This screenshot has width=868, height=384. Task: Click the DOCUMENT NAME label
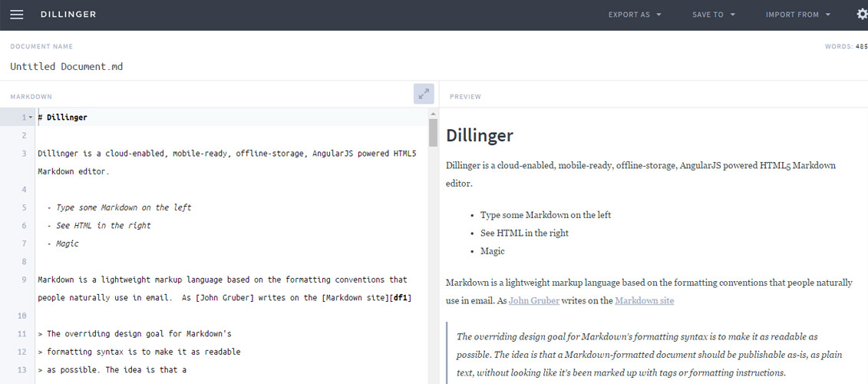coord(41,47)
